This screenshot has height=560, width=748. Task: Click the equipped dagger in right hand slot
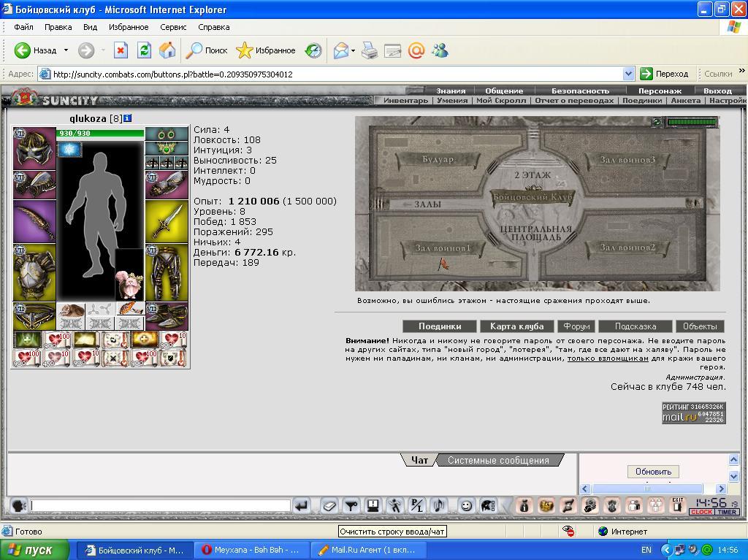pos(167,222)
